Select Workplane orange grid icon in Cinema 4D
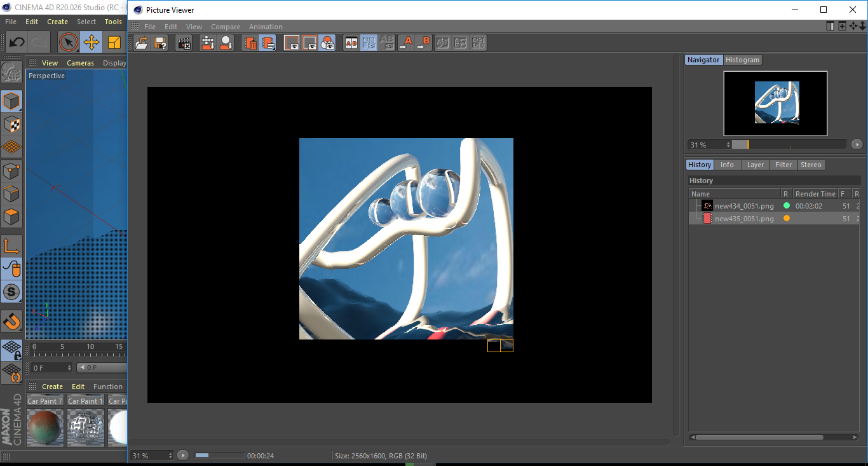 click(x=11, y=147)
